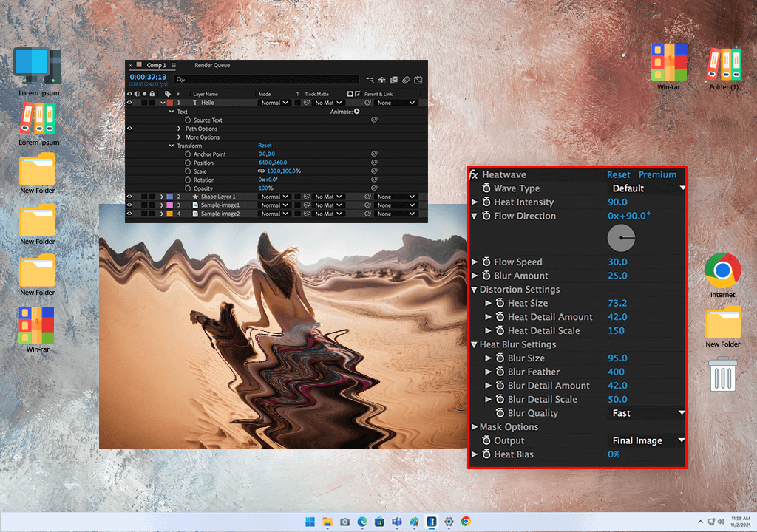Open the Blur Quality dropdown set to Fast
757x532 pixels.
click(x=648, y=413)
